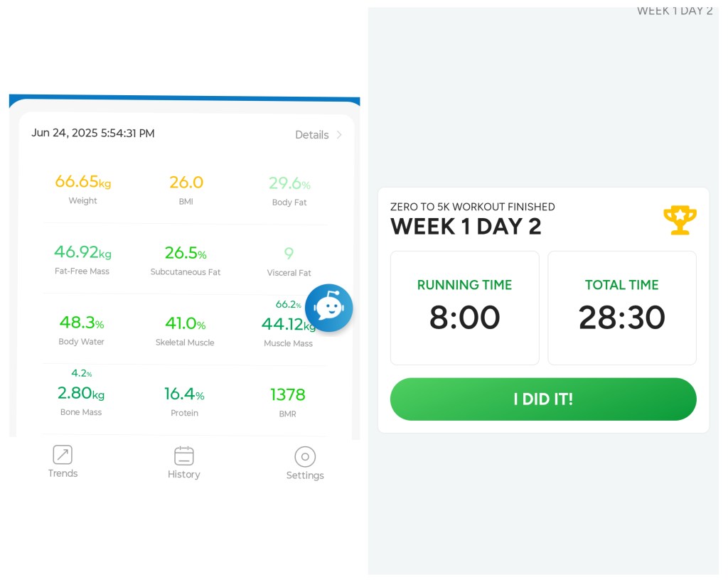Switch to the Trends tab label
728x582 pixels.
[x=63, y=473]
